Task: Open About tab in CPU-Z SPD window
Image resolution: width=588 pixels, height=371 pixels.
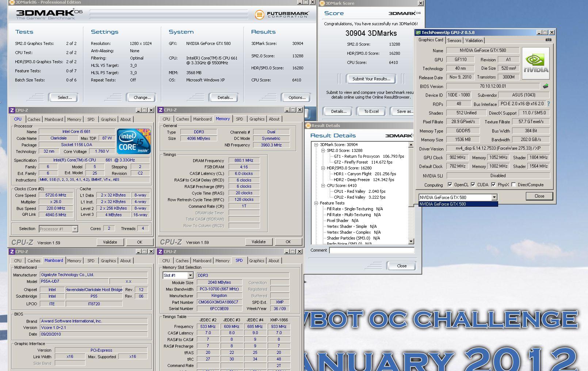Action: 274,261
